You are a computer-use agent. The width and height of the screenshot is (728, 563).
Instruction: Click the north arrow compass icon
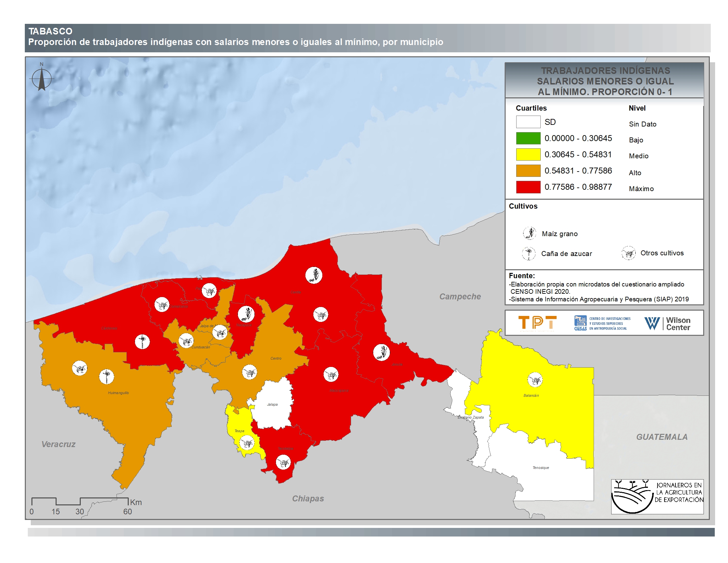point(42,79)
